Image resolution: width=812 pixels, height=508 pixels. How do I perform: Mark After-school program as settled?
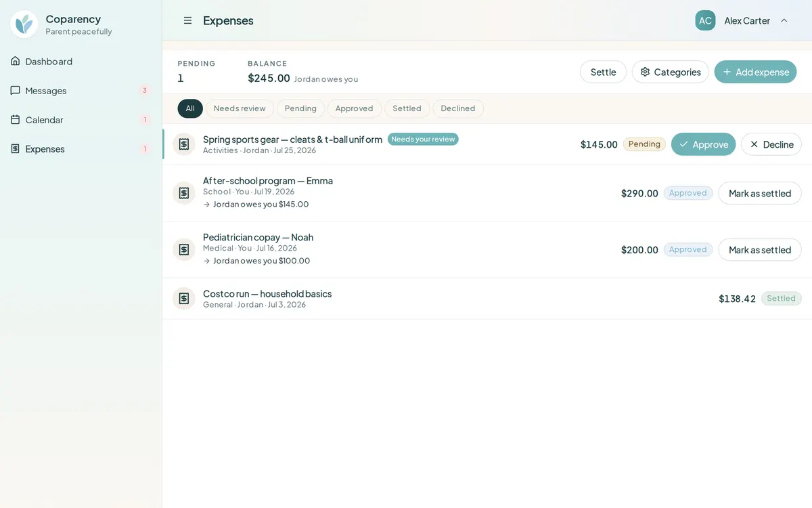point(759,193)
